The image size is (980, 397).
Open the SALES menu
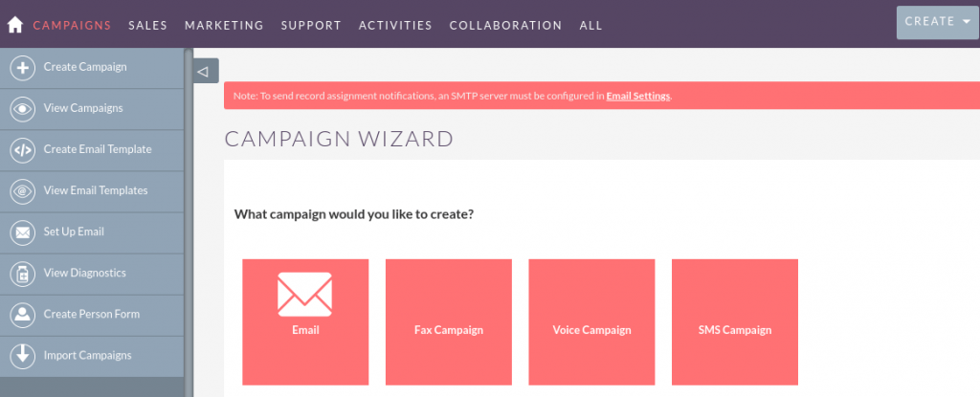coord(147,26)
